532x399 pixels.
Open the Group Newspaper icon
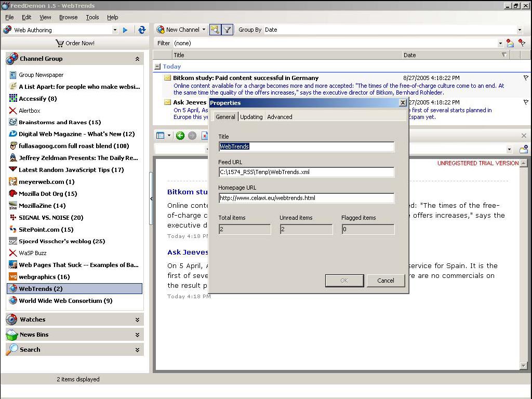[x=13, y=75]
